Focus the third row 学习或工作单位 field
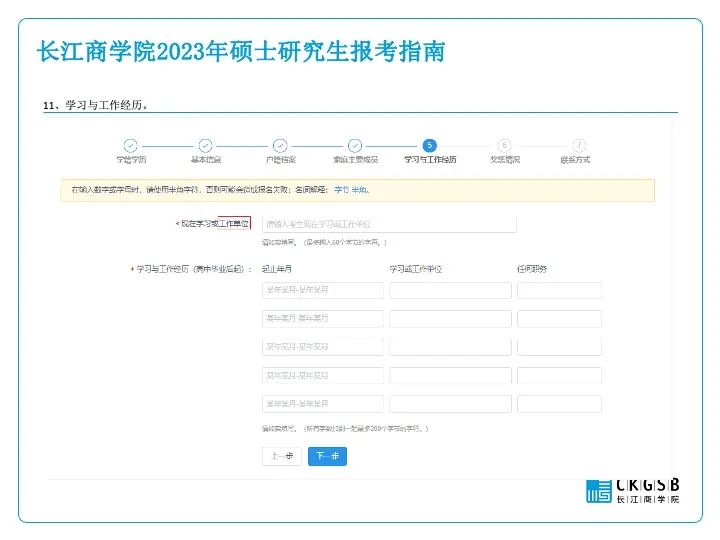The width and height of the screenshot is (720, 540). tap(450, 347)
